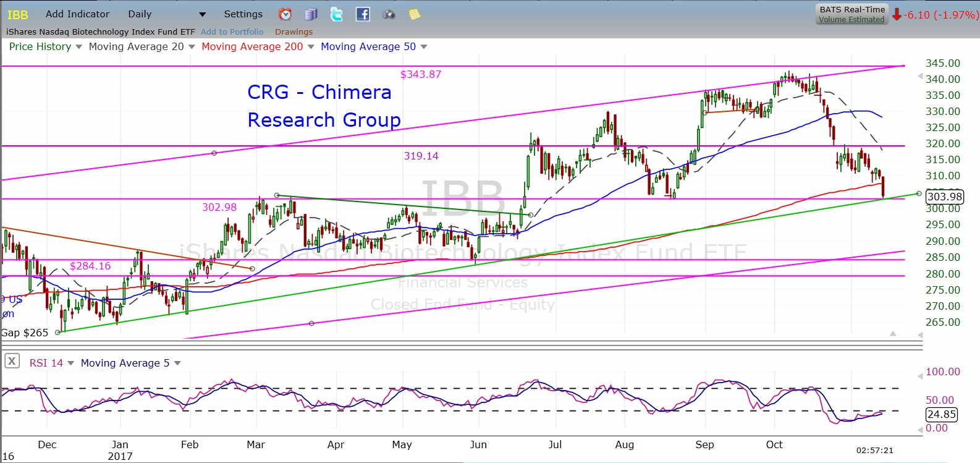Click the IBB ticker symbol
Viewport: 980px width, 463px height.
(x=17, y=15)
